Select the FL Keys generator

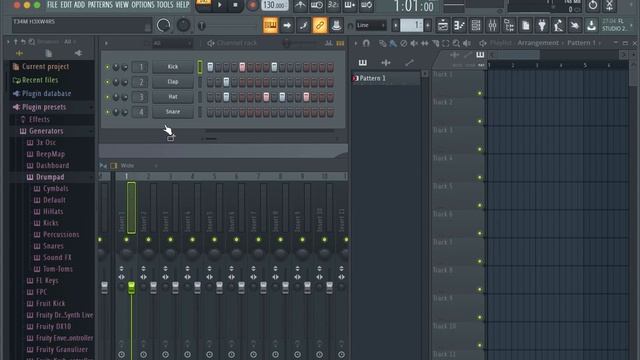pos(47,280)
